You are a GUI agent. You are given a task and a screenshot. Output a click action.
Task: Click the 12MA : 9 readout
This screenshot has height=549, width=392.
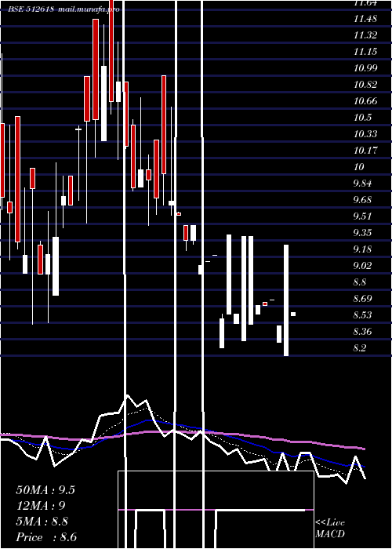click(41, 506)
